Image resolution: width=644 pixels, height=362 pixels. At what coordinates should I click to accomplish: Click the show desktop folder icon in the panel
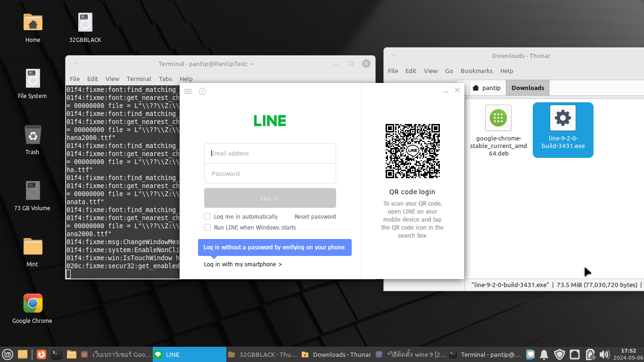coord(23,354)
